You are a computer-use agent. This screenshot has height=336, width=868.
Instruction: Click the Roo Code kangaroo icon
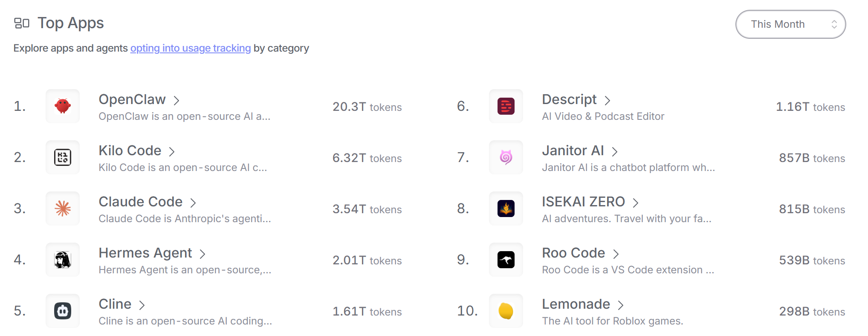click(x=506, y=260)
